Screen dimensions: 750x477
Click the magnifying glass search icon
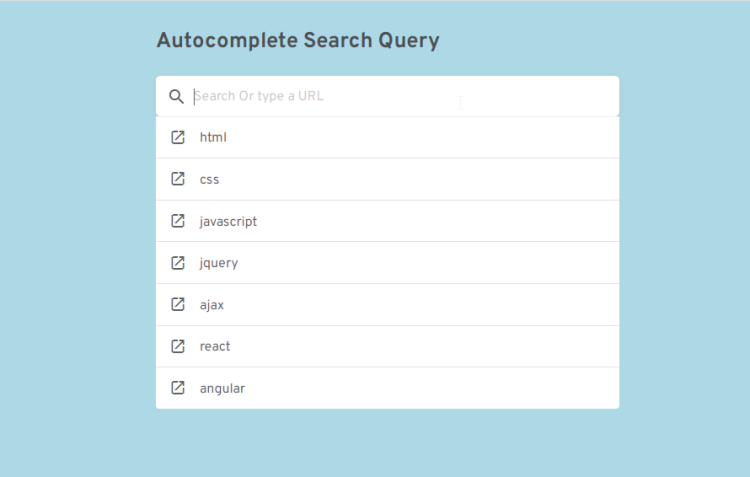tap(176, 96)
